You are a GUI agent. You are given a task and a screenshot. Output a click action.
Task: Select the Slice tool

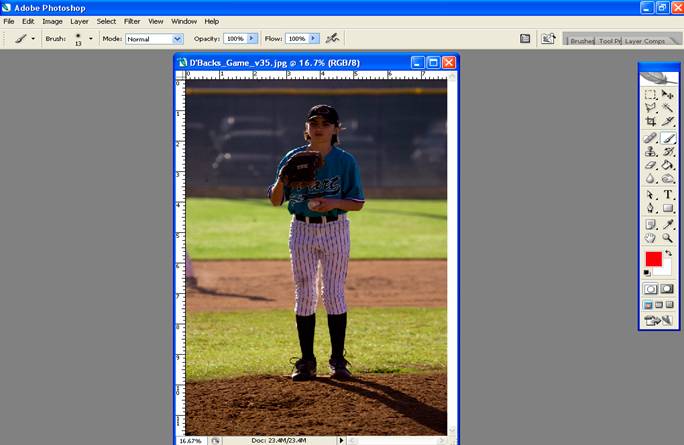tap(667, 121)
